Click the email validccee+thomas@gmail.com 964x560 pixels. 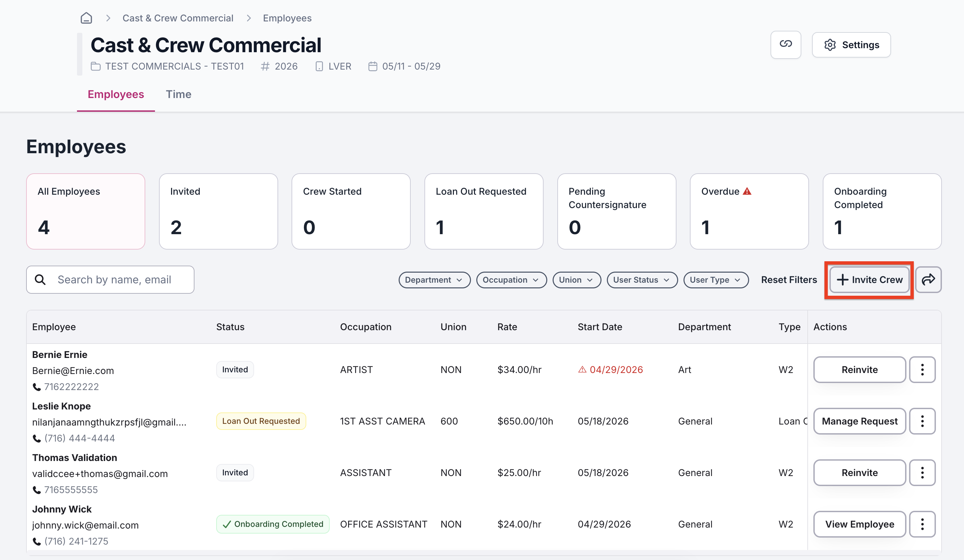[100, 474]
